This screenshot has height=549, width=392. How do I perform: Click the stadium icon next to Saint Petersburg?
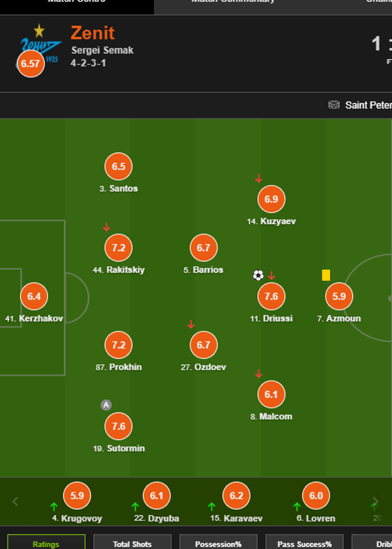pos(334,105)
